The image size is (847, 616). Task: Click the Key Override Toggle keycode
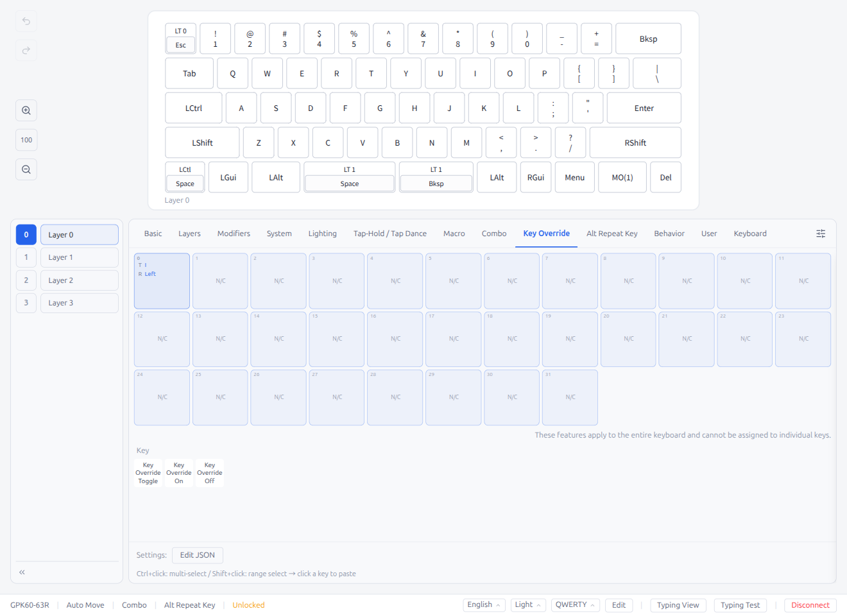point(148,473)
